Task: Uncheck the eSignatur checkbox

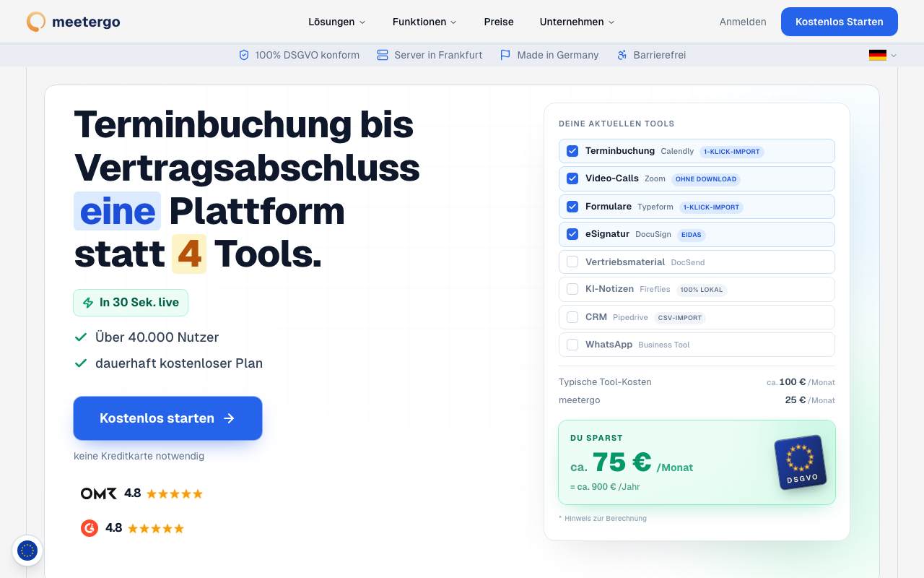Action: [x=572, y=234]
